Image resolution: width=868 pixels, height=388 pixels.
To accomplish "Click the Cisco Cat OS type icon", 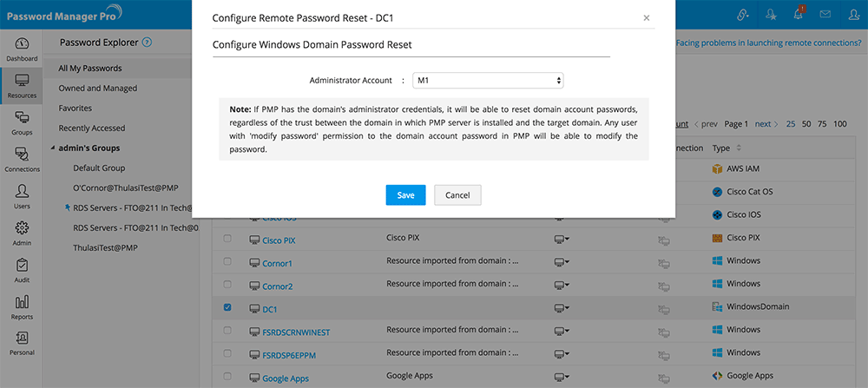I will 718,192.
